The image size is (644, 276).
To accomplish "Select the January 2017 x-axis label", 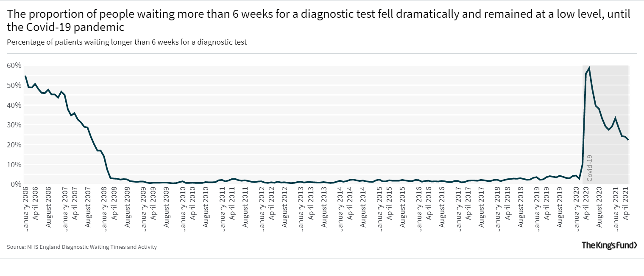I will point(458,208).
